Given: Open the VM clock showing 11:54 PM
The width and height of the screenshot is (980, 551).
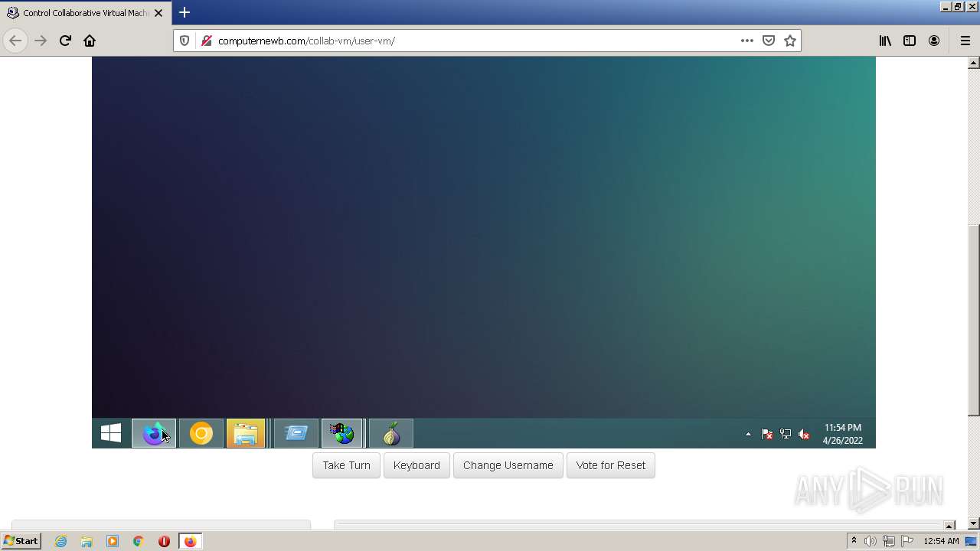Looking at the screenshot, I should pos(842,434).
